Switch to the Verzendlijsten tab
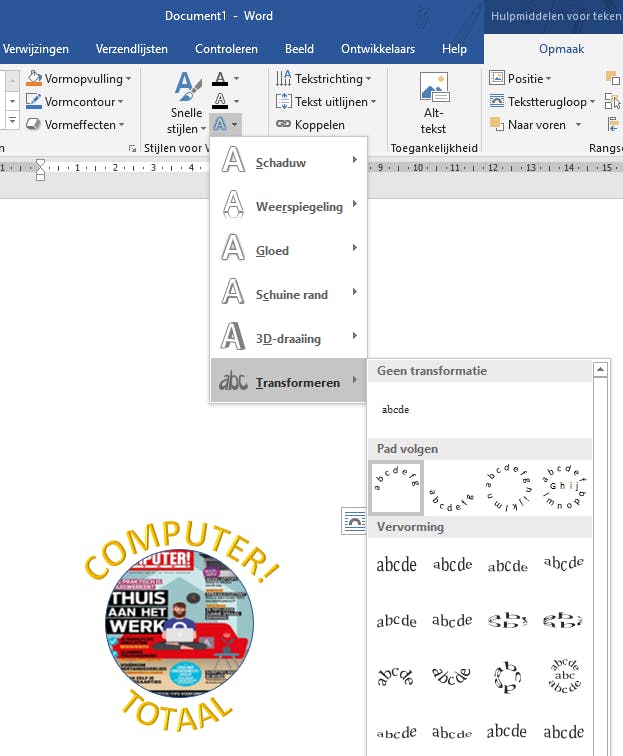The image size is (623, 756). [x=132, y=49]
